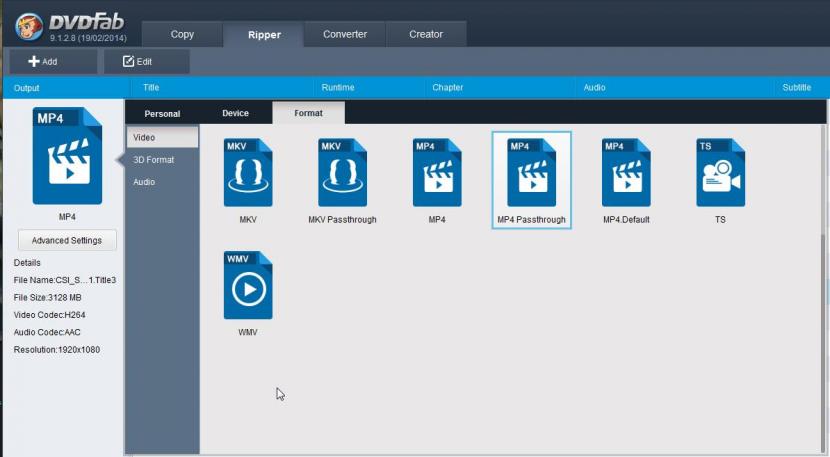The width and height of the screenshot is (830, 457).
Task: Choose the MKV Passthrough format icon
Action: click(x=342, y=173)
